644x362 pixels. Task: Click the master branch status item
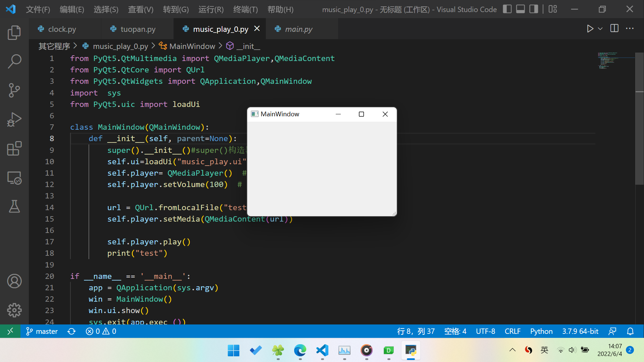pos(42,331)
